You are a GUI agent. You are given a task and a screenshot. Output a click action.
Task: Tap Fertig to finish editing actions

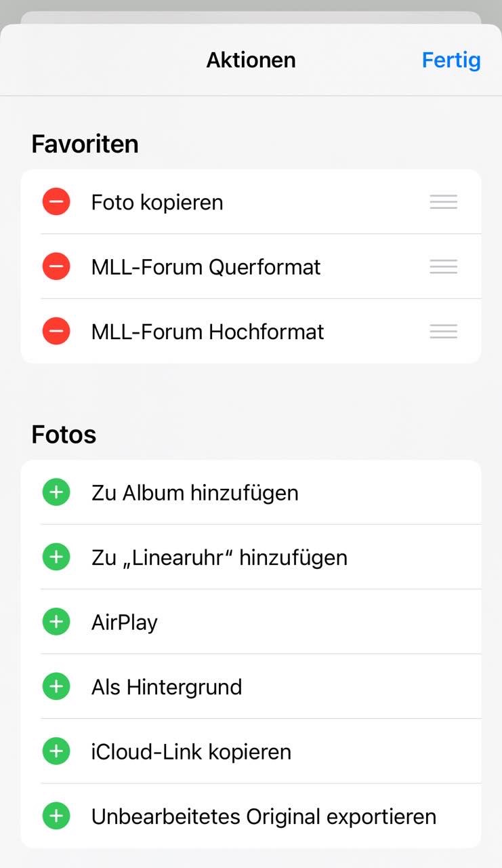tap(451, 60)
